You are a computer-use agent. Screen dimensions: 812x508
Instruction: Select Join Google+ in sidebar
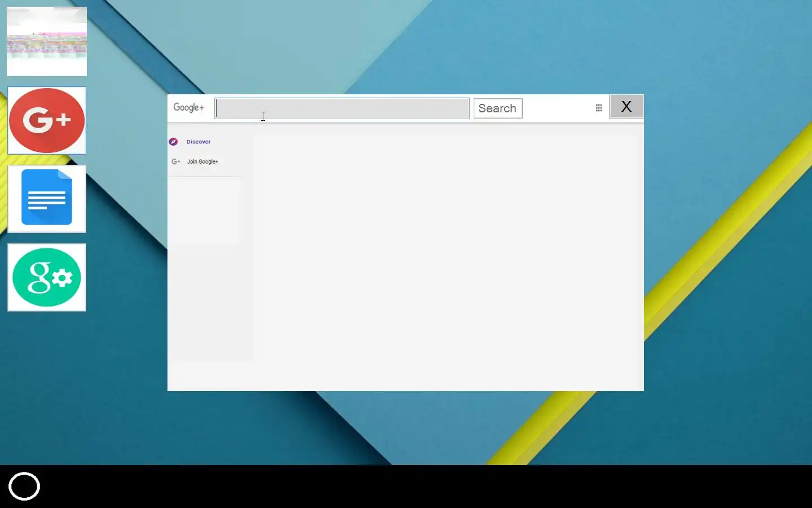point(202,161)
